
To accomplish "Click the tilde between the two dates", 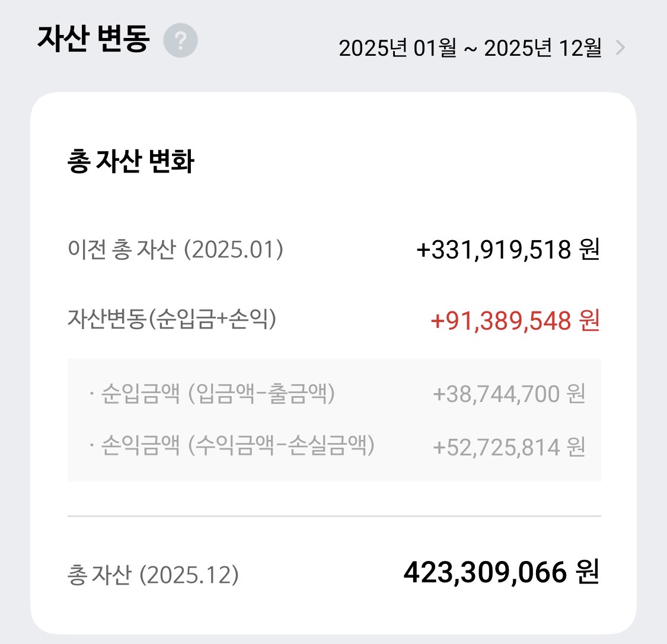I will pos(470,49).
